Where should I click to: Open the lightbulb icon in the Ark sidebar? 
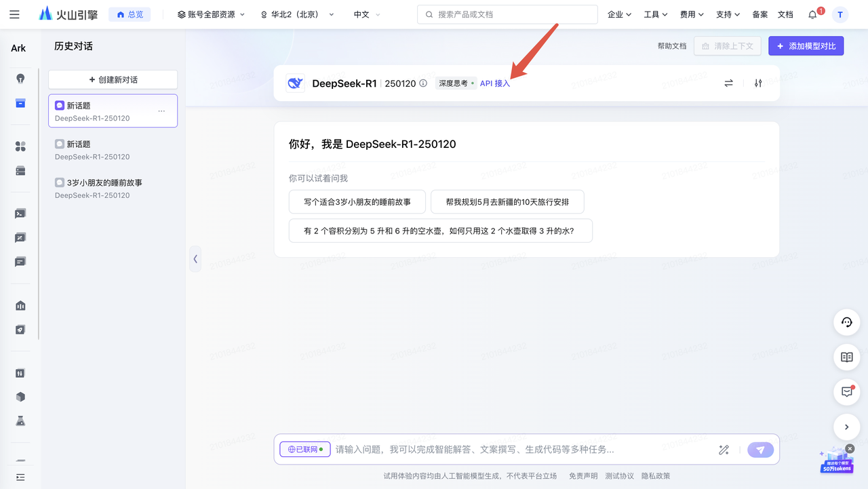(20, 78)
